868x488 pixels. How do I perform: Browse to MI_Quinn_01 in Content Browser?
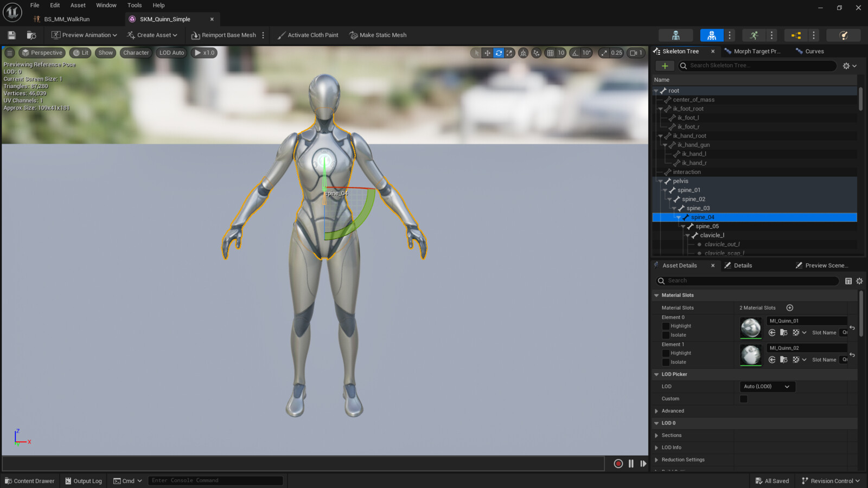pyautogui.click(x=784, y=332)
